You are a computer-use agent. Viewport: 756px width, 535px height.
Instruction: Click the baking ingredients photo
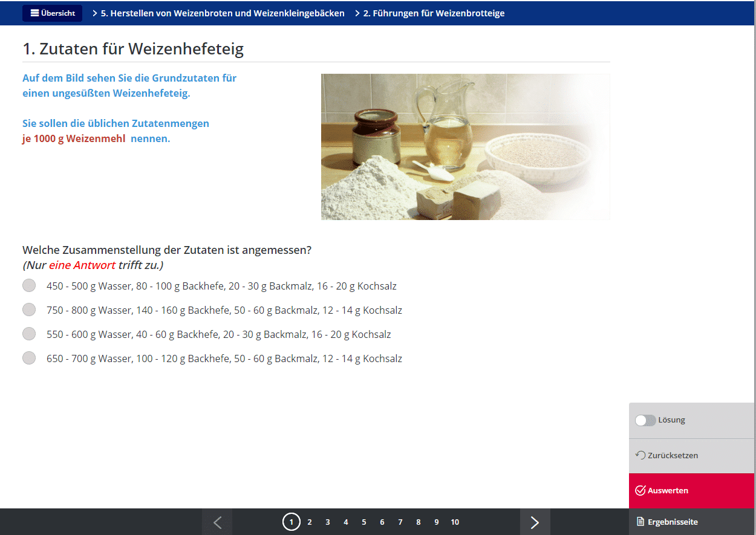(465, 147)
